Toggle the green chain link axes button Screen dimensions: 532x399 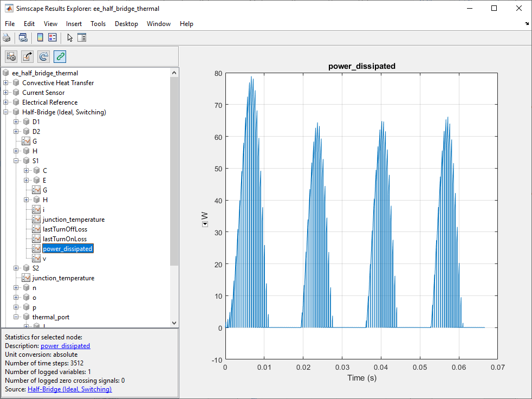tap(60, 56)
